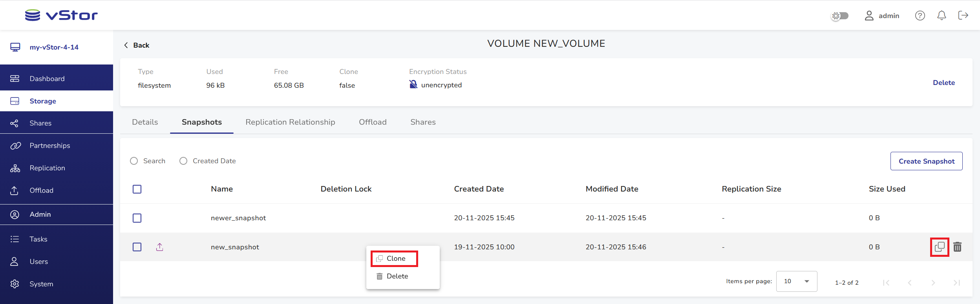
Task: Open the help question mark icon
Action: (x=920, y=16)
